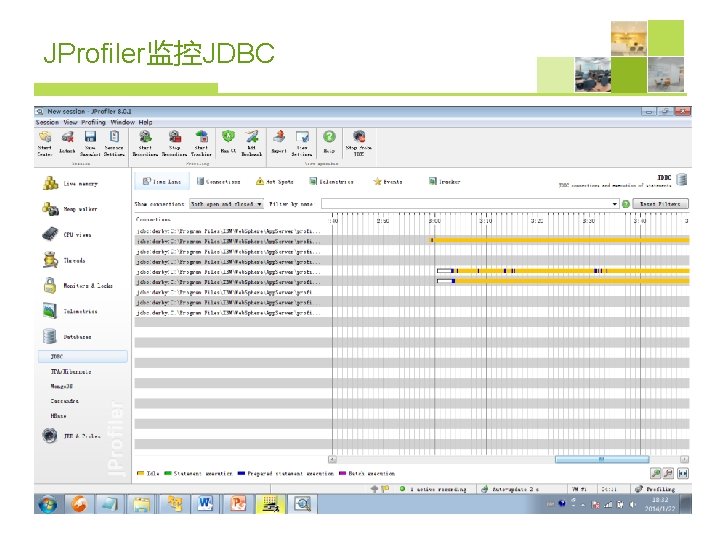The image size is (720, 540).
Task: Click green help dot beside filter box
Action: tap(625, 204)
